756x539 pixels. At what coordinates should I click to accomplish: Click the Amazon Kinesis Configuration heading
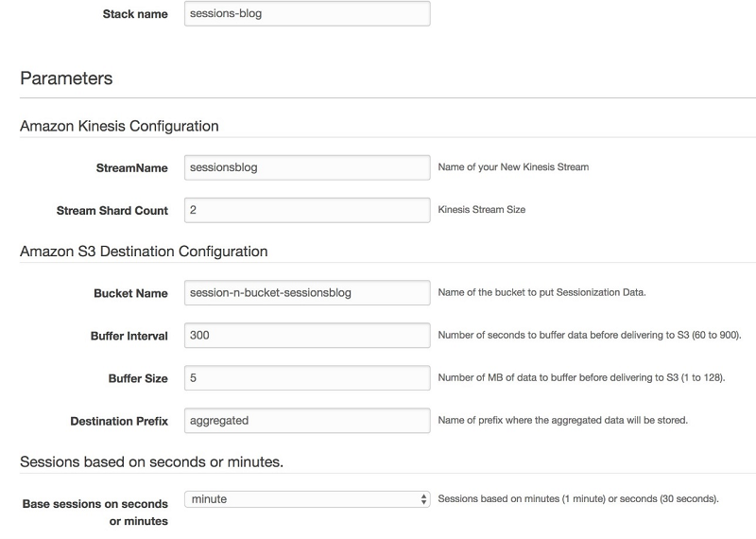[119, 127]
